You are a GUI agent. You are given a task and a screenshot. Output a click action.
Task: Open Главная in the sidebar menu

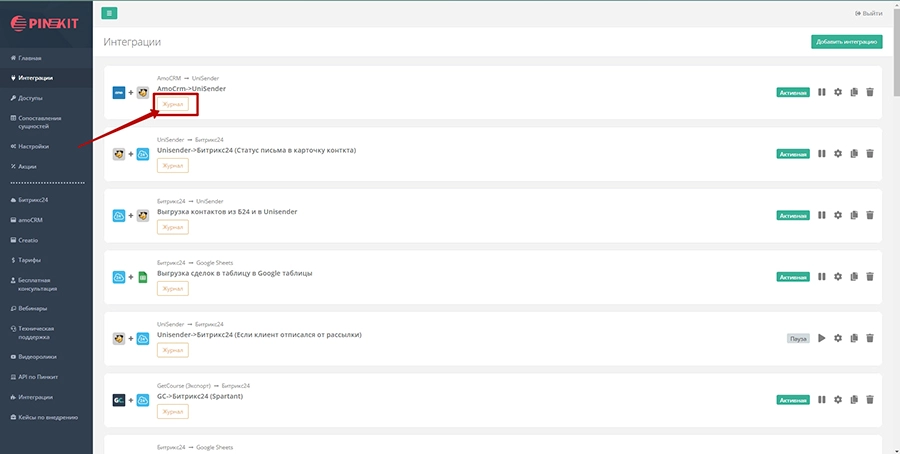(x=30, y=59)
